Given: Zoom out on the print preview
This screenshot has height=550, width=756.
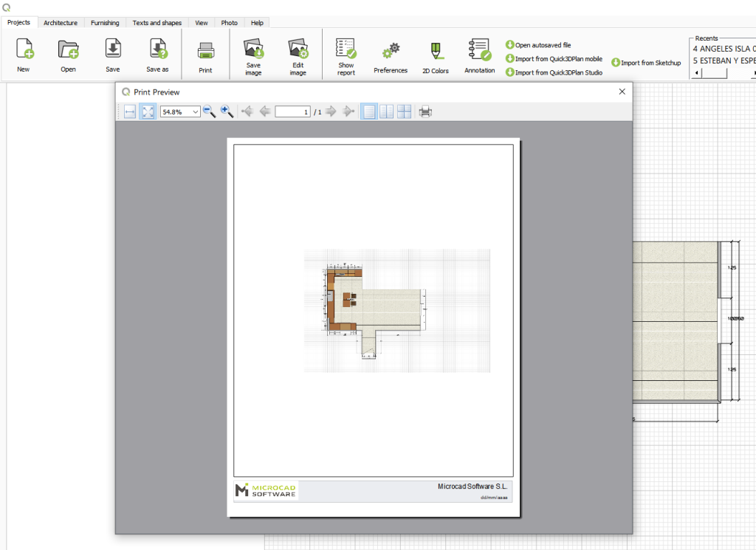Looking at the screenshot, I should click(x=210, y=111).
